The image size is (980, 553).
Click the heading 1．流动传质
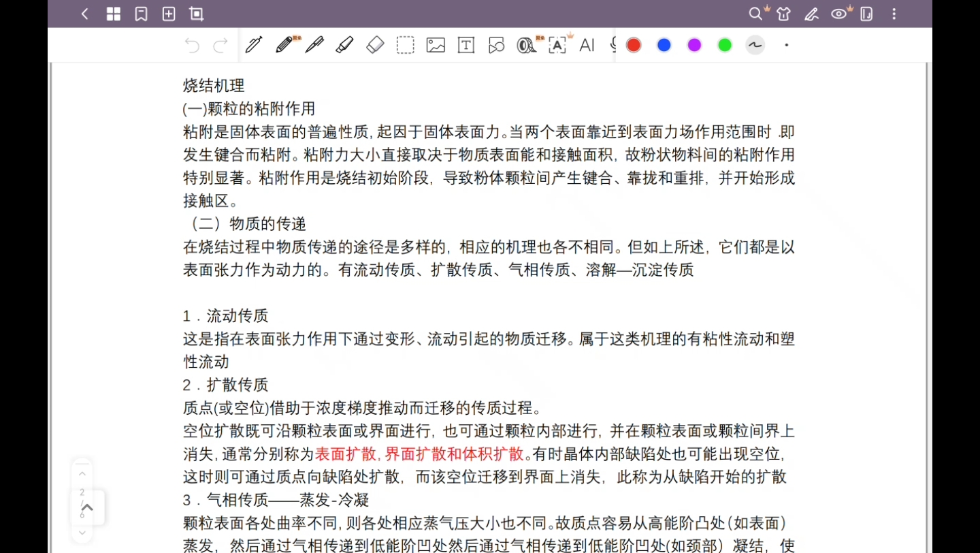point(226,316)
